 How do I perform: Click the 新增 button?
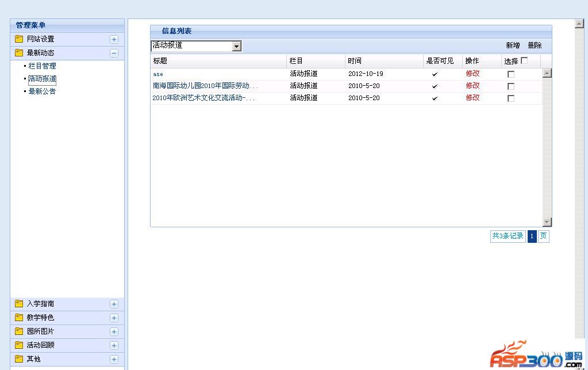tap(513, 45)
